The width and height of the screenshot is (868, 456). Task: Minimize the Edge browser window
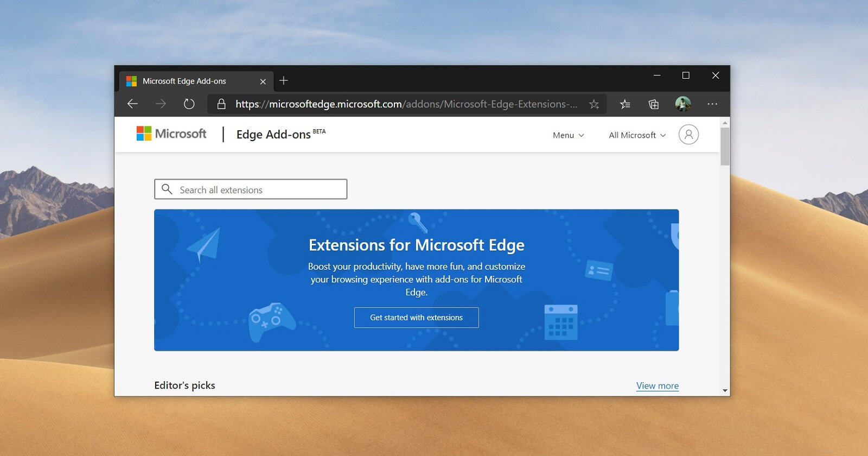coord(657,75)
